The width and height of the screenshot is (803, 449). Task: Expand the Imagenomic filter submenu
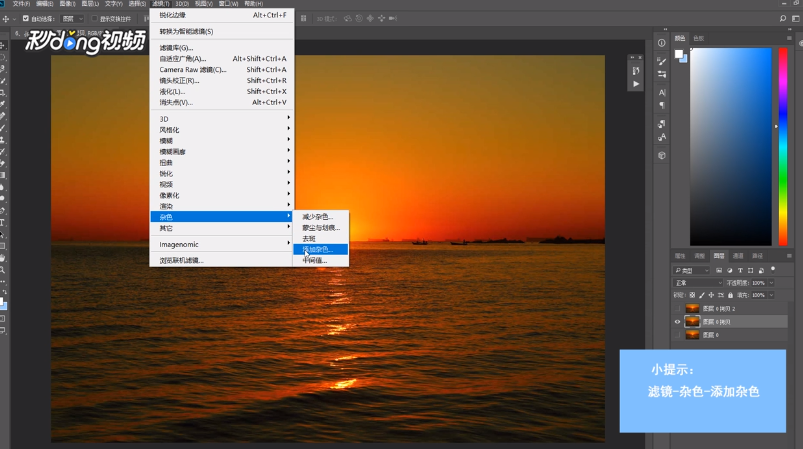[222, 244]
